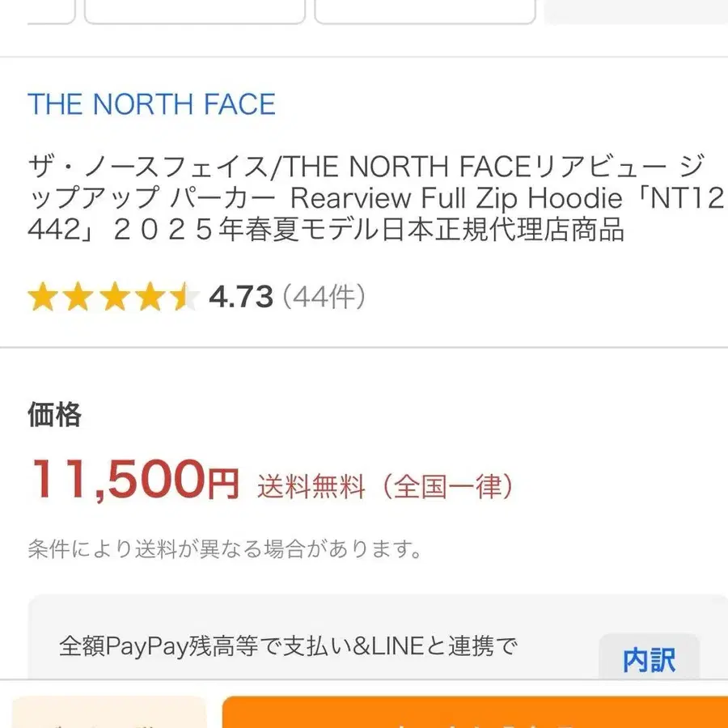Open the THE NORTH FACE brand link

[151, 104]
